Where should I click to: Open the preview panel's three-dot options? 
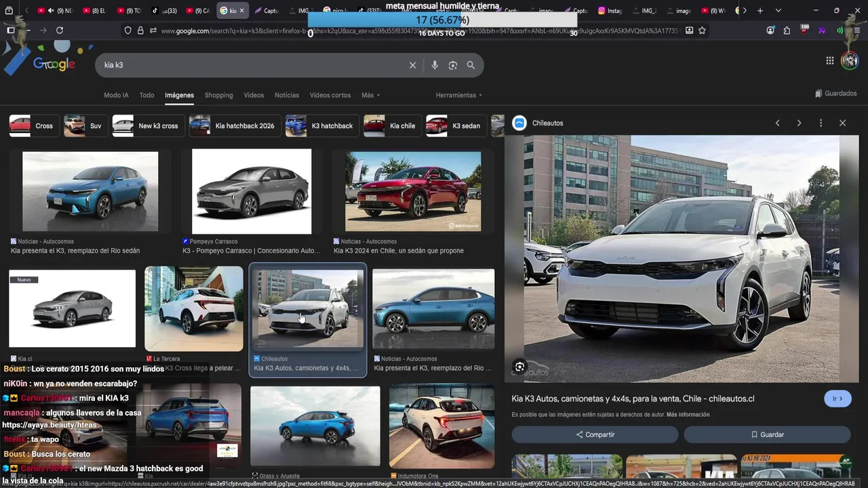pos(821,123)
